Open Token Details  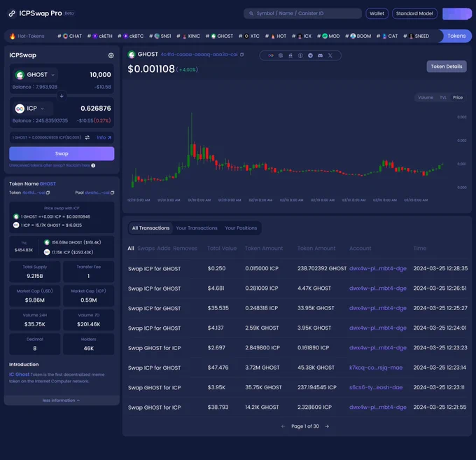point(447,67)
